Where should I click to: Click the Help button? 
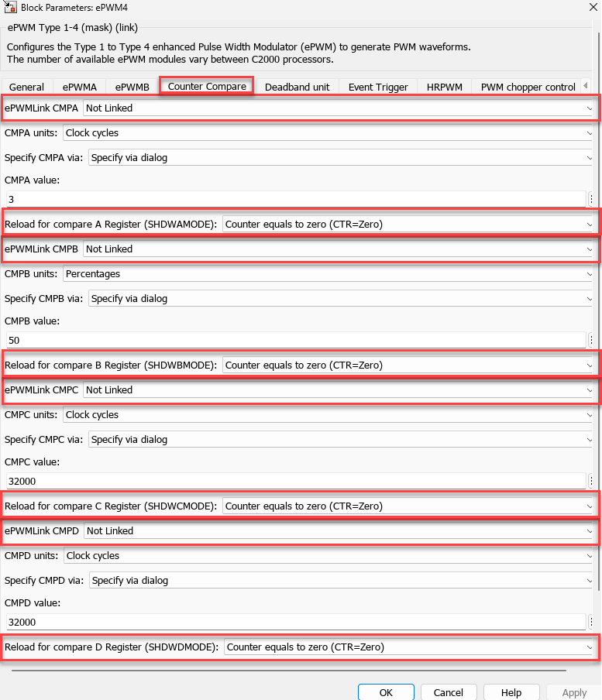(x=511, y=692)
